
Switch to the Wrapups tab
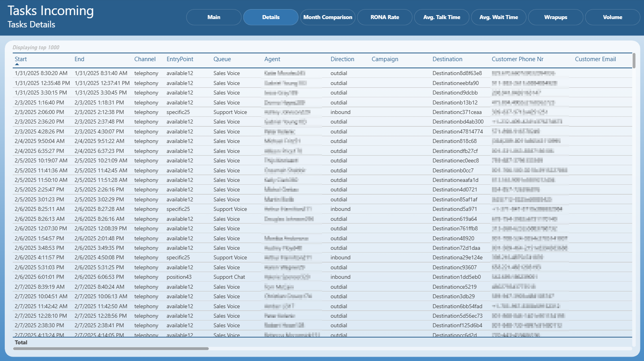[555, 17]
